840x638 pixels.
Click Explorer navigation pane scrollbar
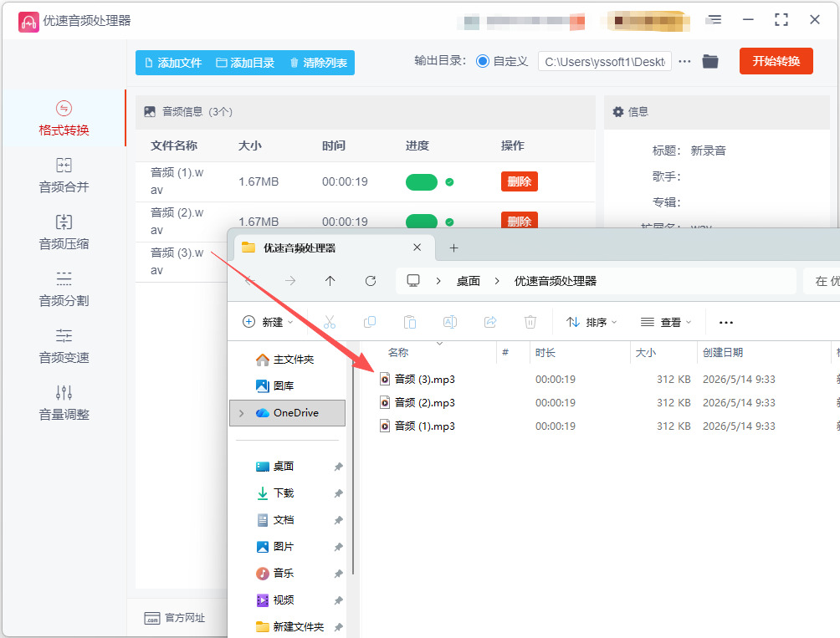click(353, 466)
